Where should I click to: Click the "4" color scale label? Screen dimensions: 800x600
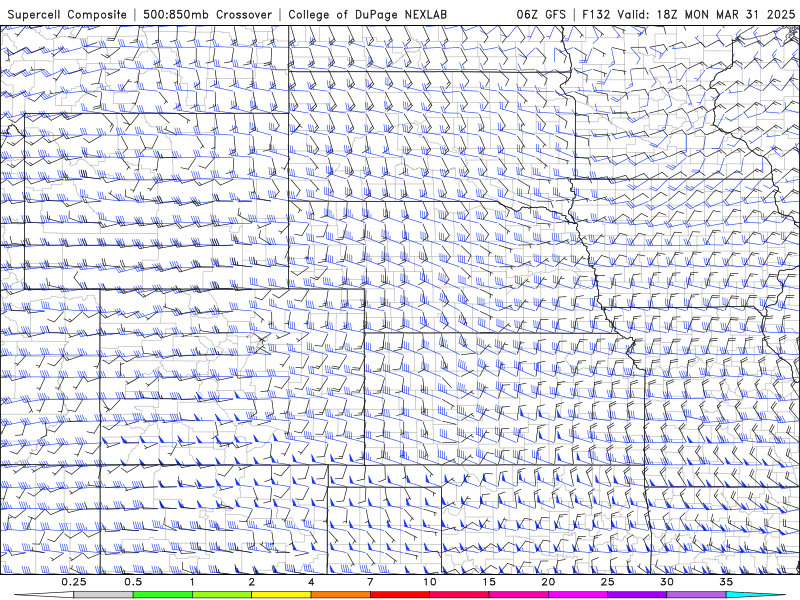[x=311, y=582]
